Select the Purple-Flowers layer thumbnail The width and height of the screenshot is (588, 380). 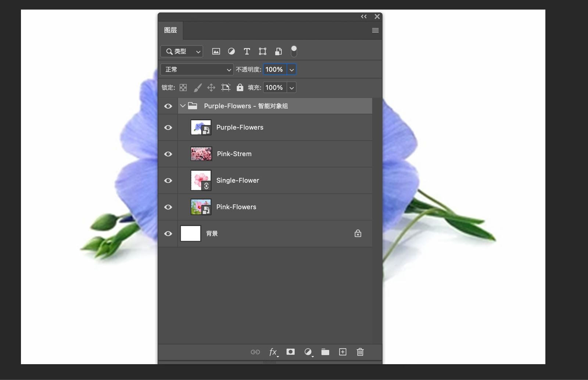point(201,127)
